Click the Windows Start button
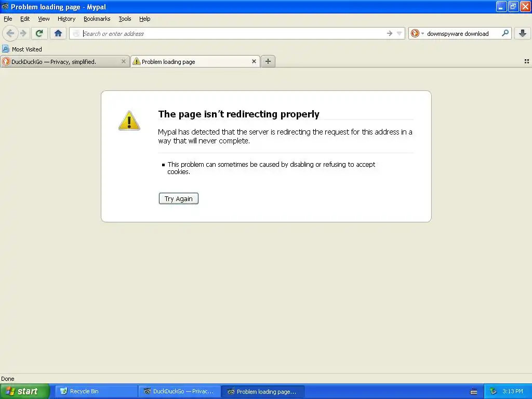 25,391
